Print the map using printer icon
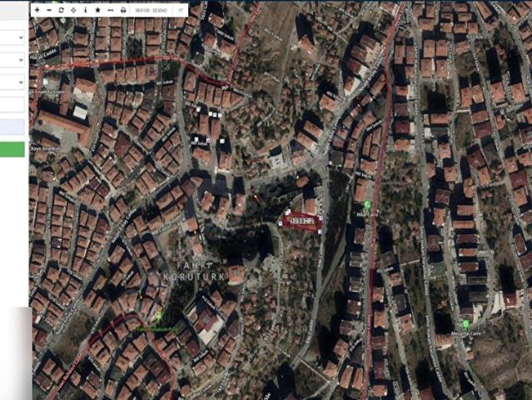This screenshot has height=400, width=532. point(123,10)
